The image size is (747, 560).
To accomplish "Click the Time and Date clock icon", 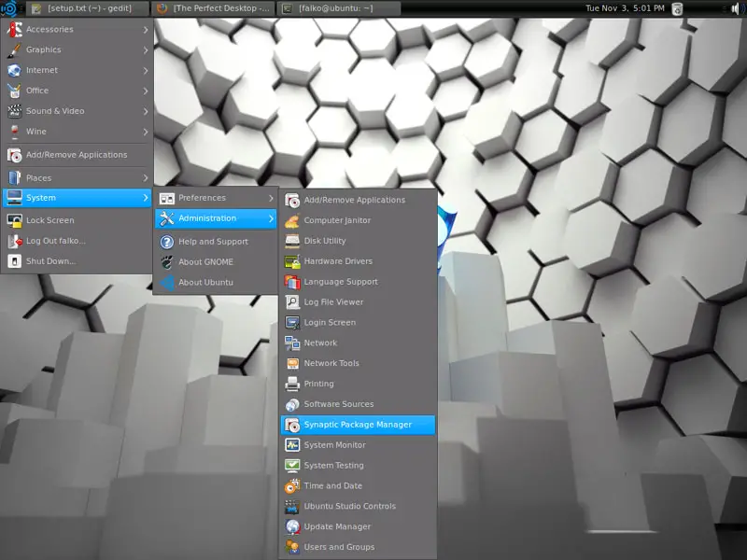I will pyautogui.click(x=292, y=485).
